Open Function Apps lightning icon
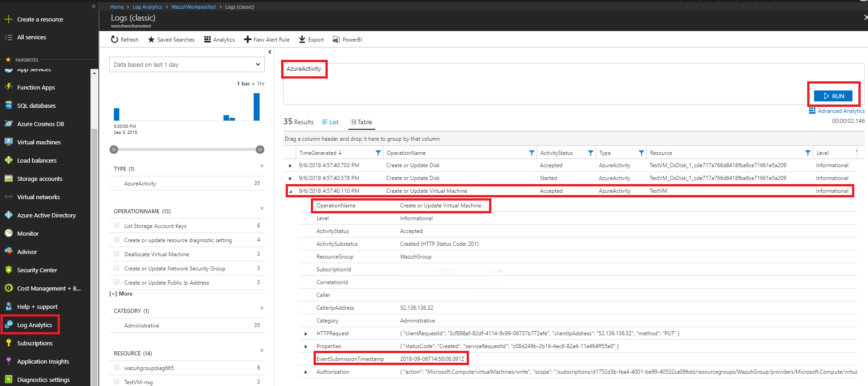 [8, 87]
